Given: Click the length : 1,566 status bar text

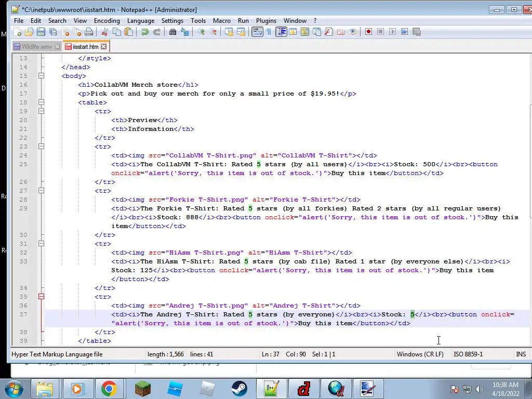Looking at the screenshot, I should pos(166,354).
